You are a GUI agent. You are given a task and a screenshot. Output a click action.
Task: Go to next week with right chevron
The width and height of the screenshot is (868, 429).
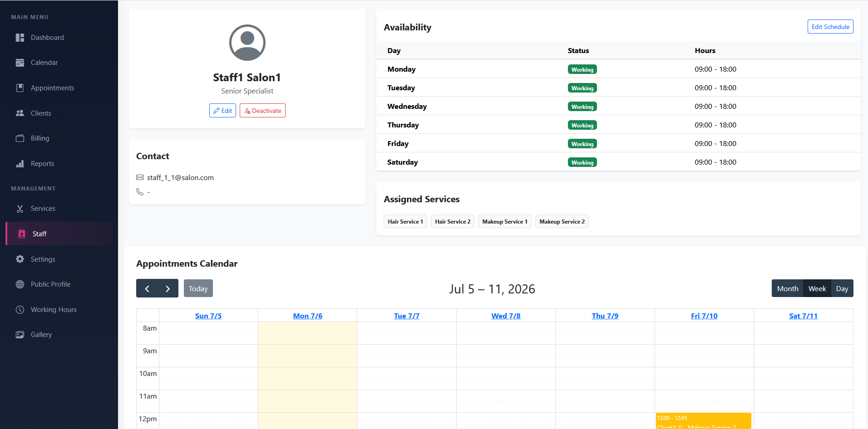168,289
